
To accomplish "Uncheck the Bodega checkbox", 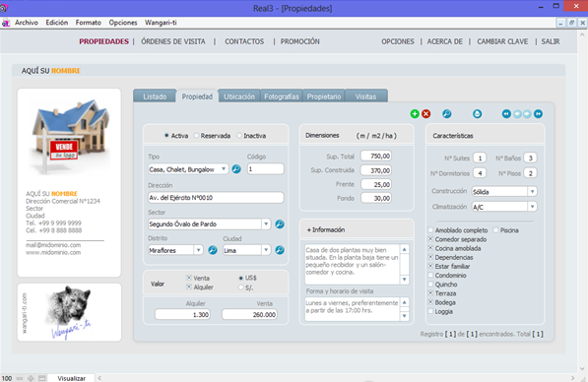I will [430, 302].
